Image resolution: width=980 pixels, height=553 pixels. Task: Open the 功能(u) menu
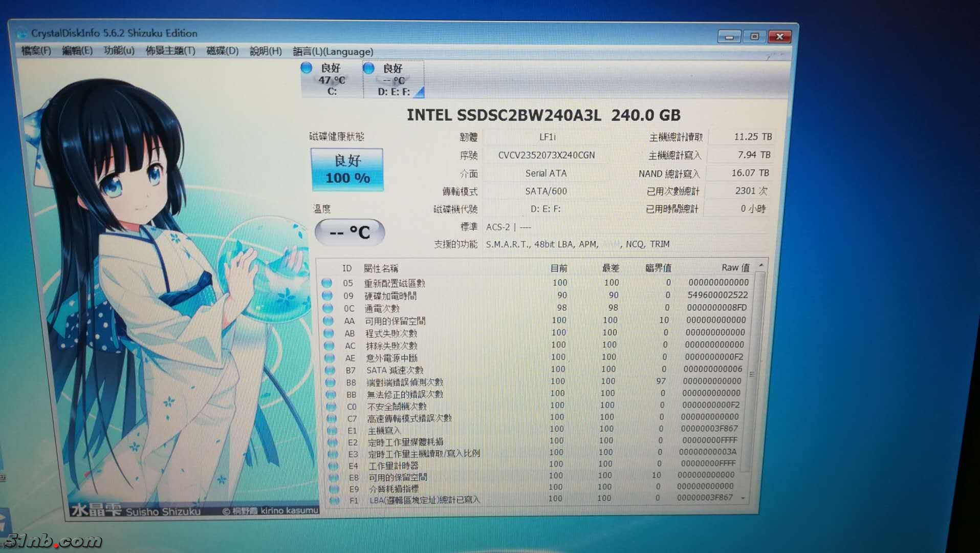pos(119,51)
